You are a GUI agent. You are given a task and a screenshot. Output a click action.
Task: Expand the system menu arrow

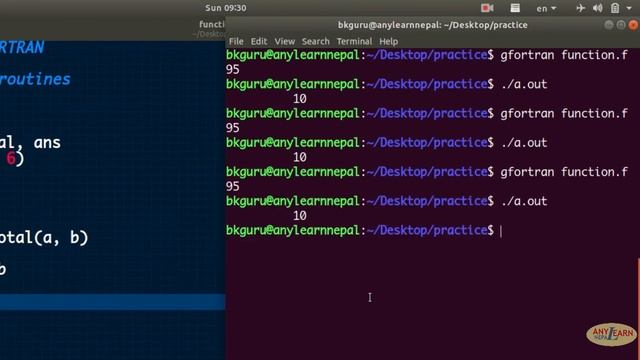pyautogui.click(x=629, y=8)
